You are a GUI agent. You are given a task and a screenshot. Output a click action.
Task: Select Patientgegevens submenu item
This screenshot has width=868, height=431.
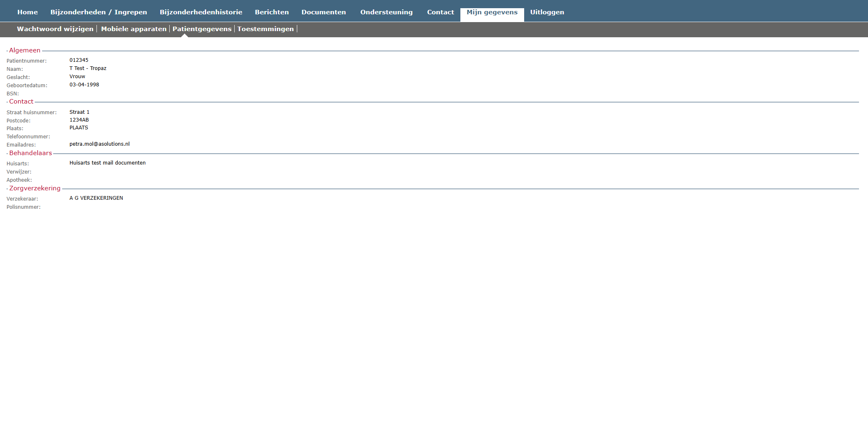(202, 29)
